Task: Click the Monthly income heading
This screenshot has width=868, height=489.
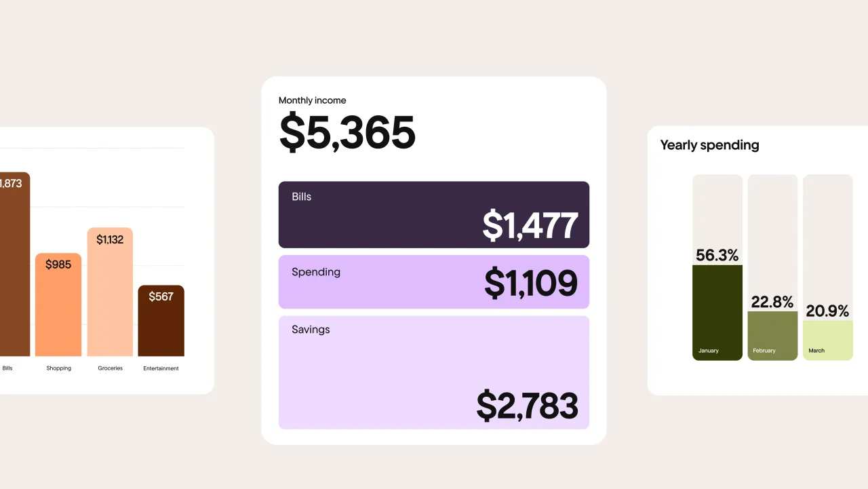Action: [x=312, y=100]
